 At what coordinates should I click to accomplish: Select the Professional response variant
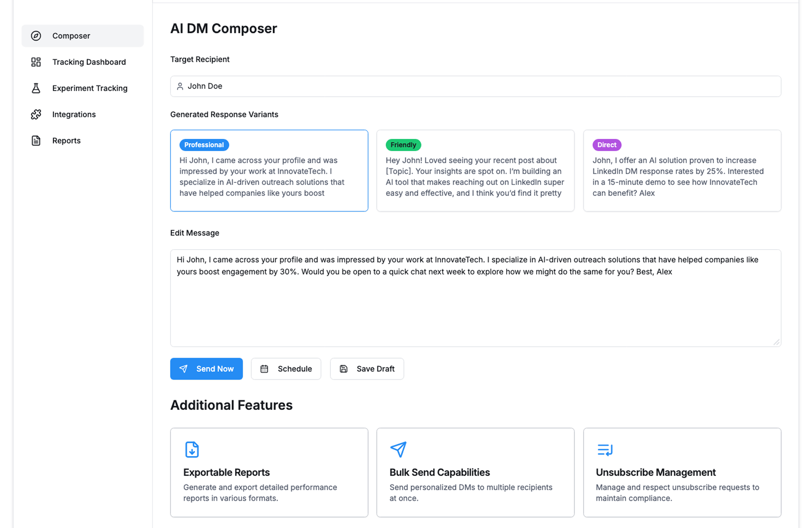(269, 170)
